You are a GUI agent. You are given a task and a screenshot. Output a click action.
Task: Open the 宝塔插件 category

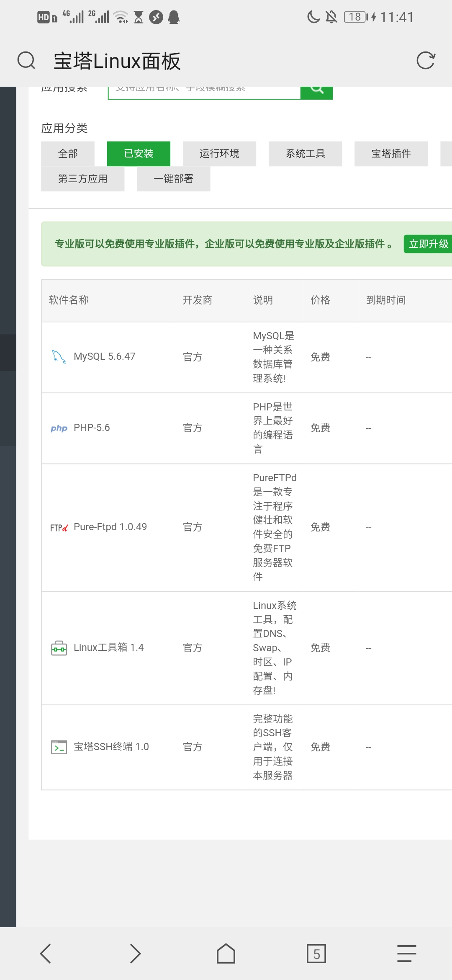point(391,154)
